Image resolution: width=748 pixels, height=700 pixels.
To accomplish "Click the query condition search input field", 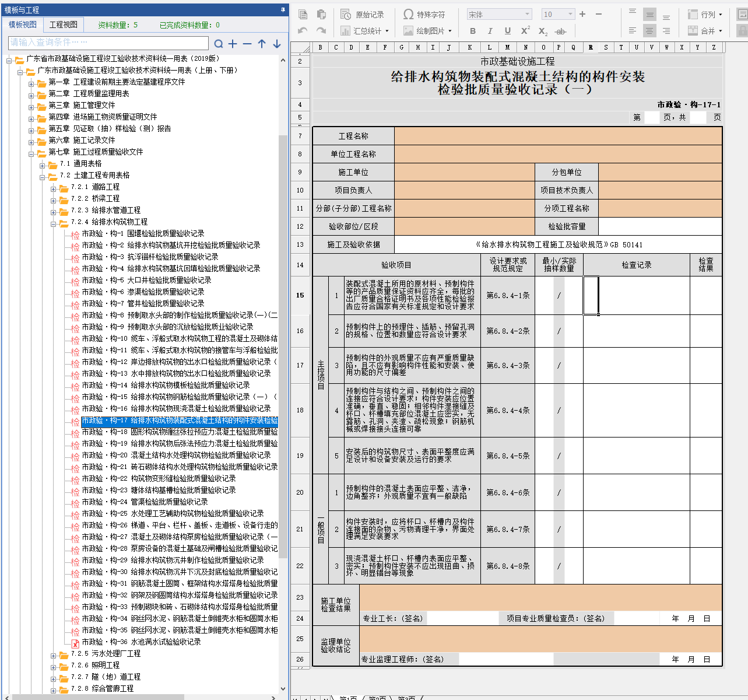I will 108,43.
